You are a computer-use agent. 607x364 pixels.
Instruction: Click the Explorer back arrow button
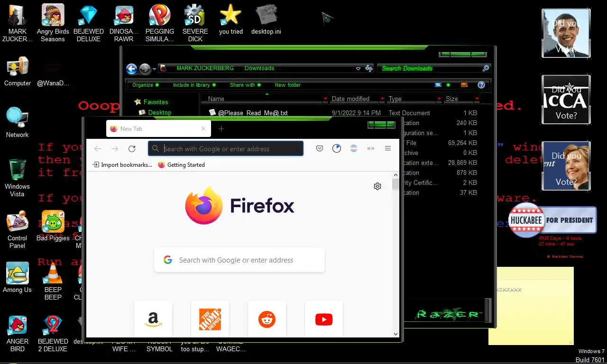131,69
